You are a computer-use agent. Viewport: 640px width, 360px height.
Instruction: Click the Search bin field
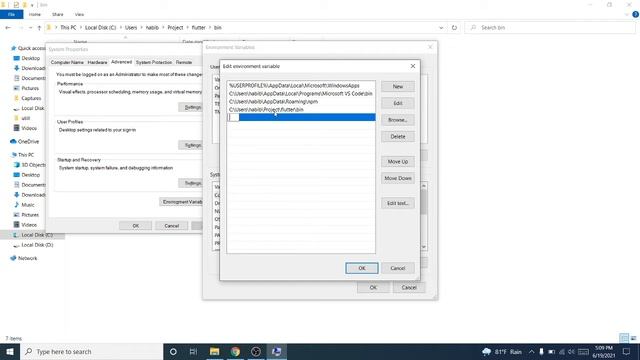549,28
